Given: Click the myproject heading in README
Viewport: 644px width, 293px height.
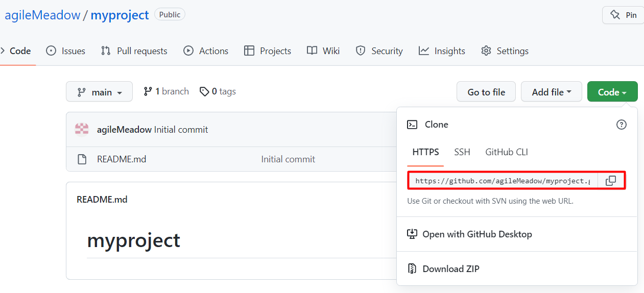Looking at the screenshot, I should [134, 240].
